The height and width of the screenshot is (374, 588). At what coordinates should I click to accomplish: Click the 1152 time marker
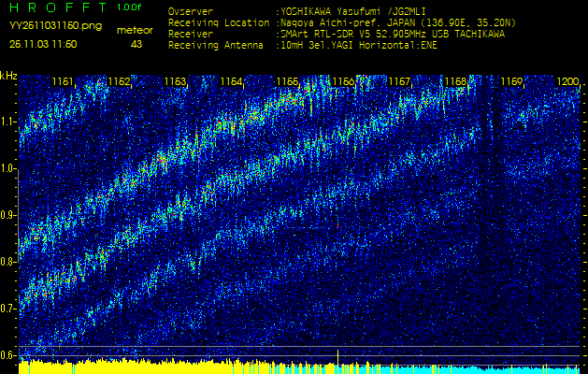(119, 81)
